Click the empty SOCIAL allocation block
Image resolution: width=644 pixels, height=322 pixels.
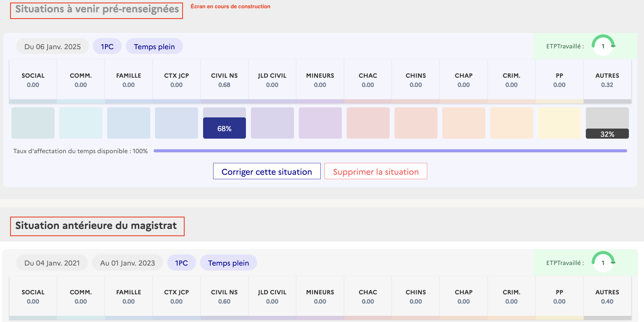33,123
